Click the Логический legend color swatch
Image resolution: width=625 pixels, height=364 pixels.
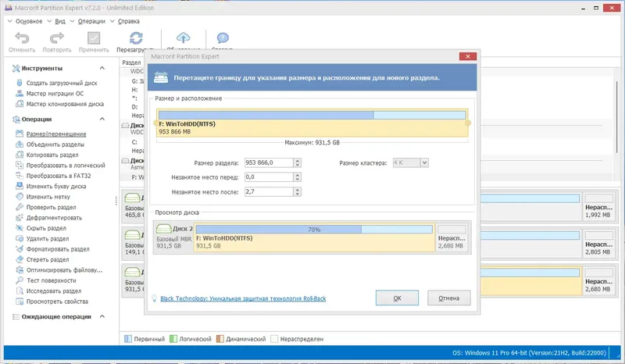pyautogui.click(x=173, y=339)
